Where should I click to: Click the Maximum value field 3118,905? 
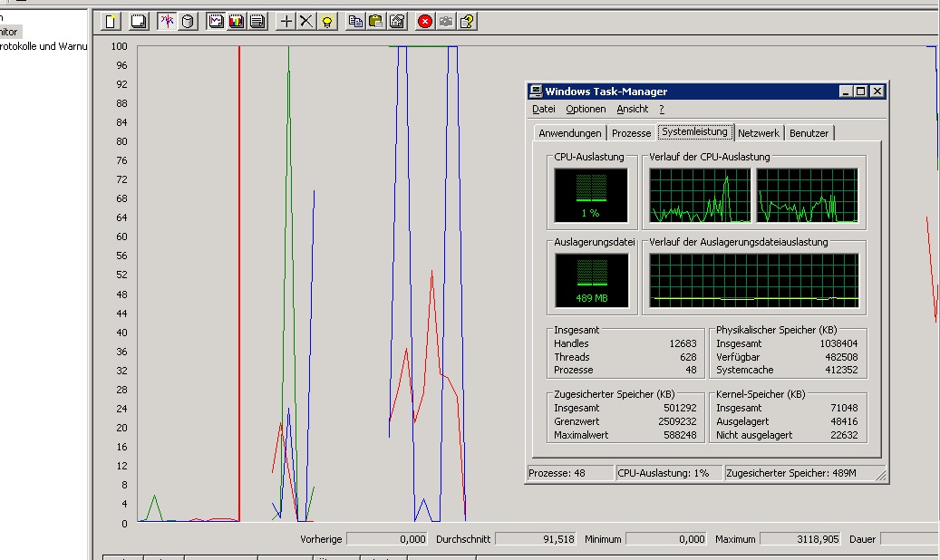click(x=800, y=539)
